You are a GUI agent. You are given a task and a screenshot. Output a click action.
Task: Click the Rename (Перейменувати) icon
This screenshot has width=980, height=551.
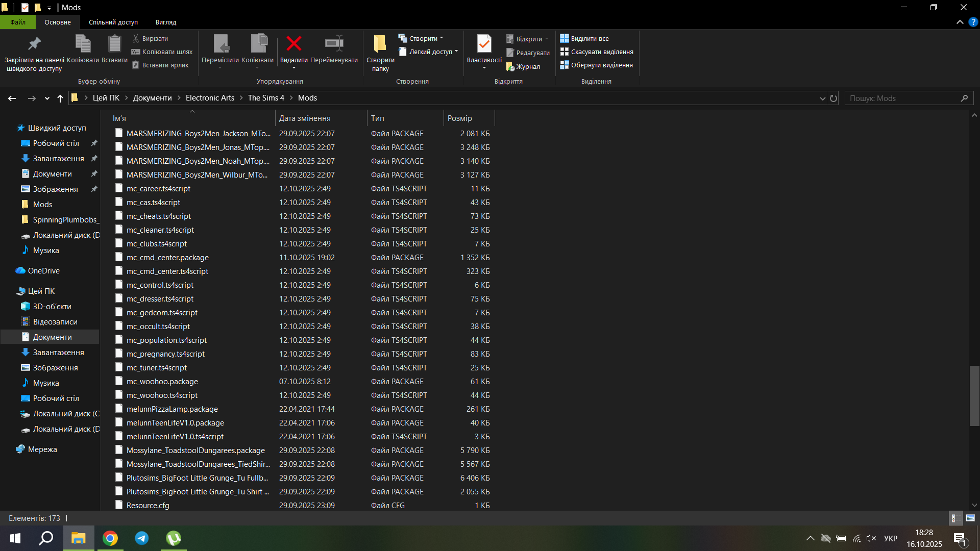[x=334, y=44]
